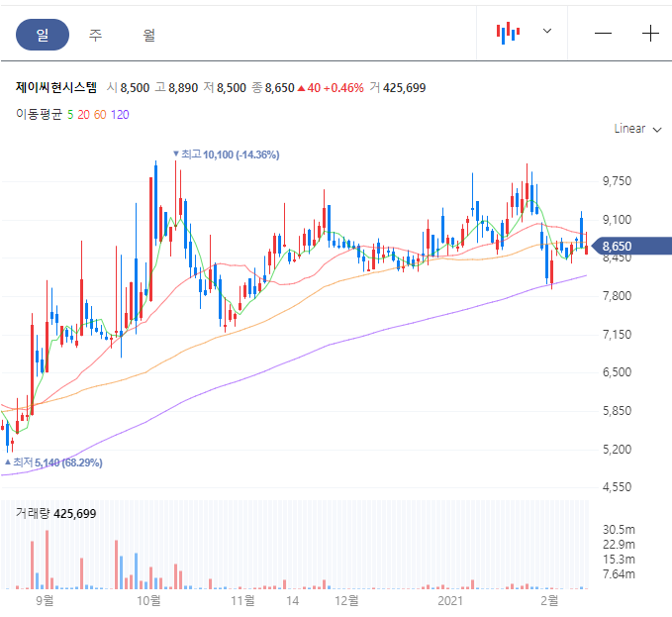Click the 9월 date axis label

pos(45,600)
